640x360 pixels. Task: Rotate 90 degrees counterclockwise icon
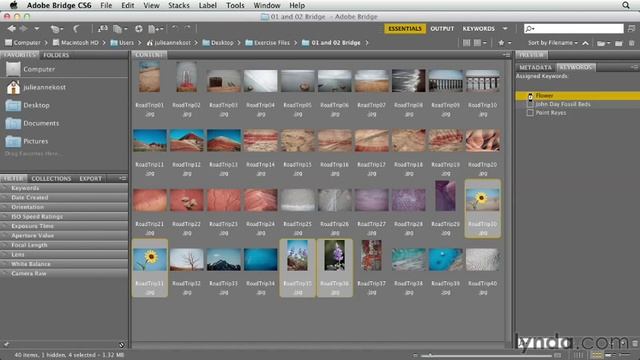pyautogui.click(x=175, y=28)
